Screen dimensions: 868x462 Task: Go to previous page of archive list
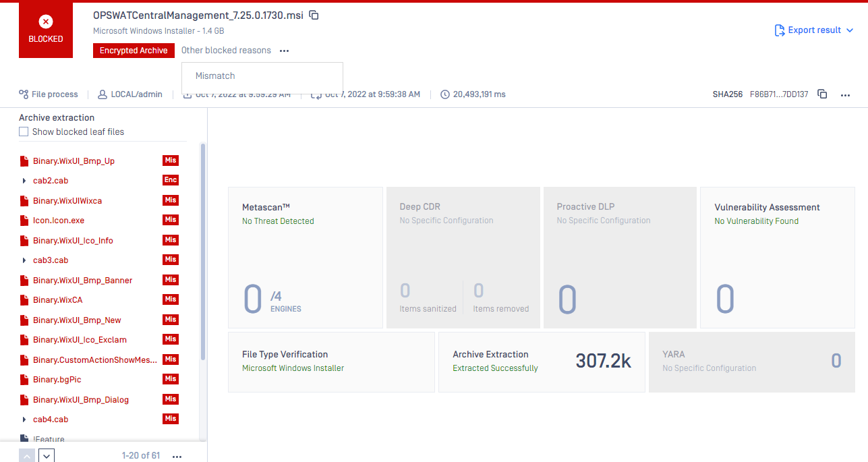pos(26,456)
